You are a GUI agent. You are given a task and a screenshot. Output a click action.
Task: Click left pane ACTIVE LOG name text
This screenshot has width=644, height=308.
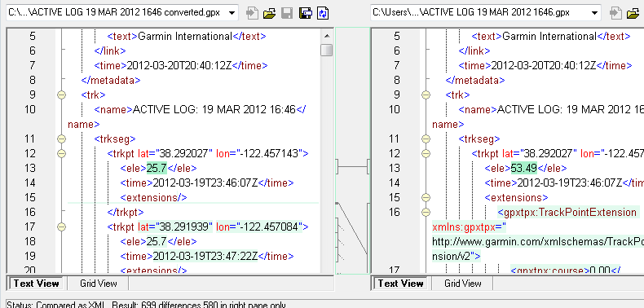(x=214, y=110)
